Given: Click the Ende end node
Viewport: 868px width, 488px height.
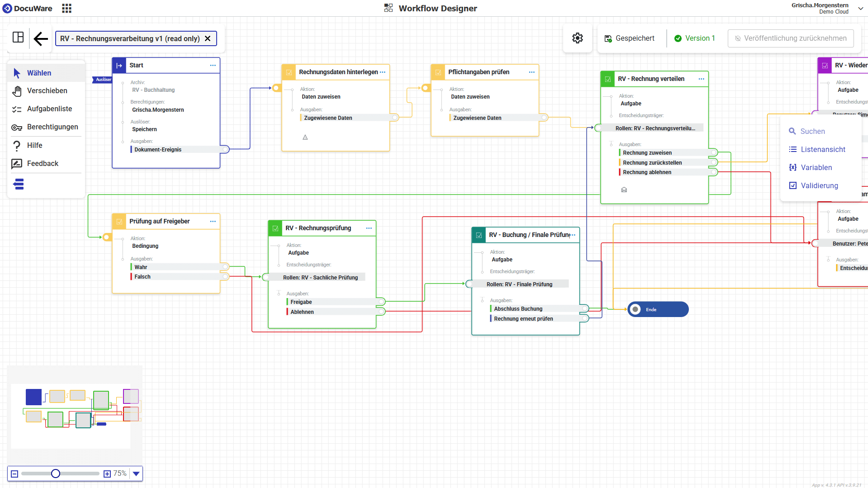Looking at the screenshot, I should pyautogui.click(x=658, y=309).
